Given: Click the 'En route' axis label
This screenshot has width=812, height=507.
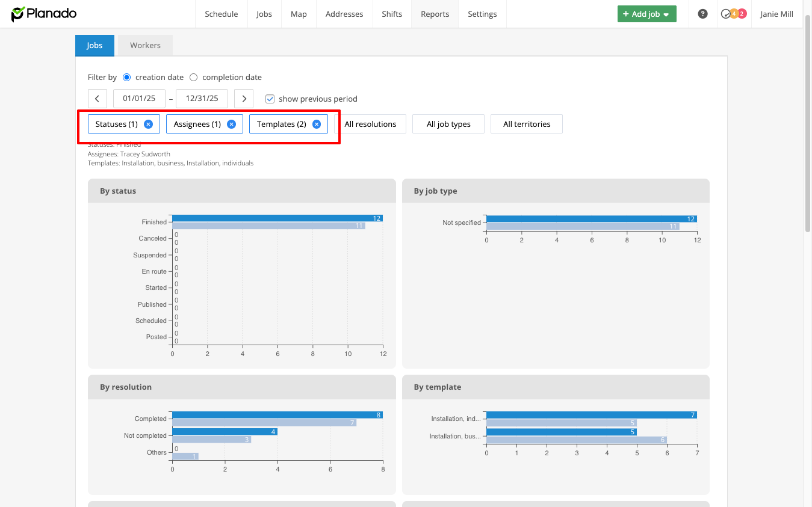Looking at the screenshot, I should [154, 271].
